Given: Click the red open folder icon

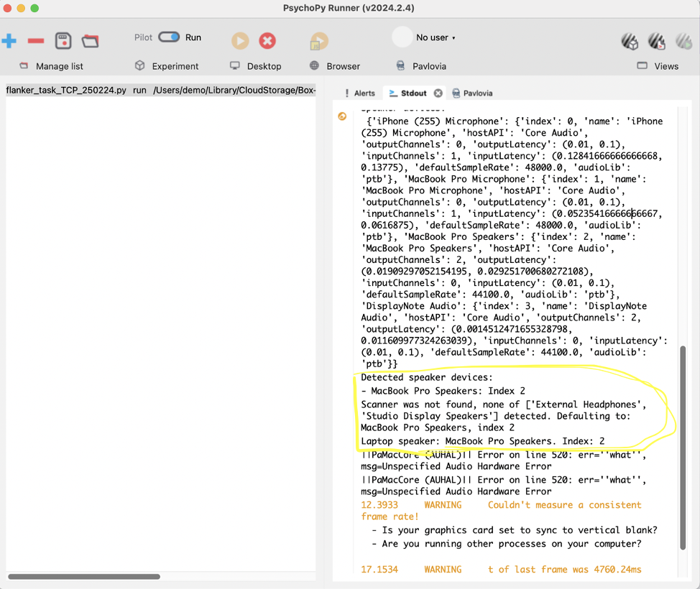Looking at the screenshot, I should pos(91,41).
